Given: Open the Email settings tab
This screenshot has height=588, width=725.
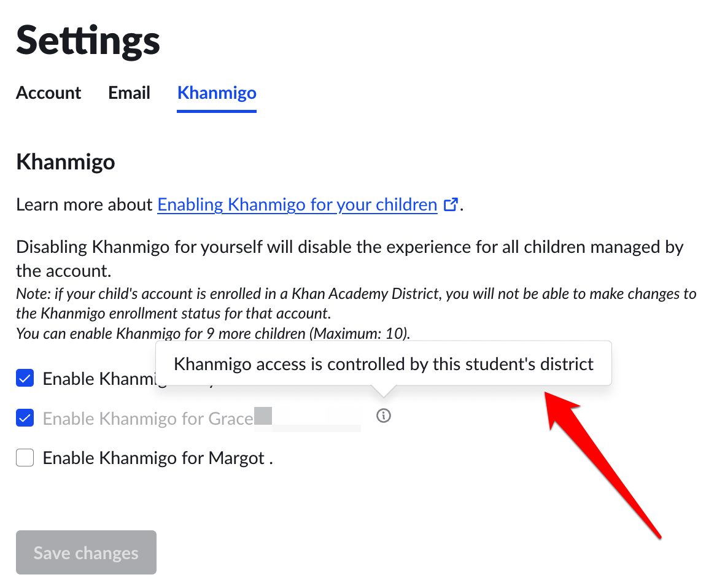Looking at the screenshot, I should point(129,93).
